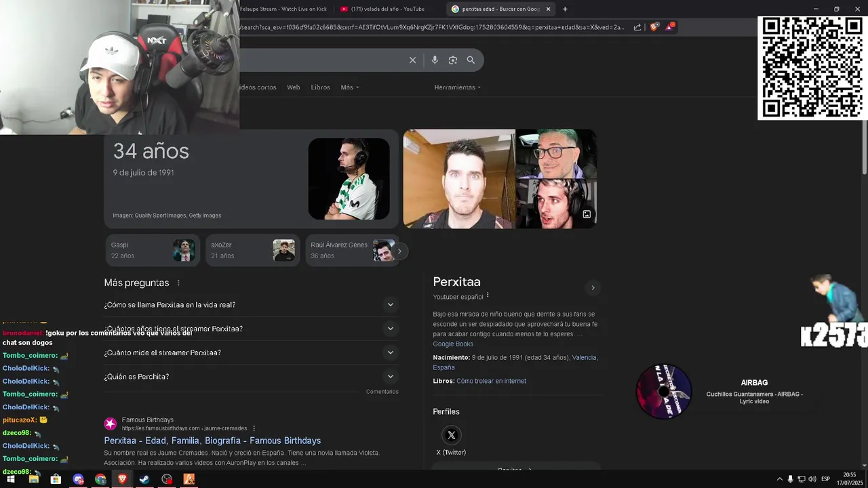Open Google Lens image search icon
The image size is (868, 488).
pos(453,60)
